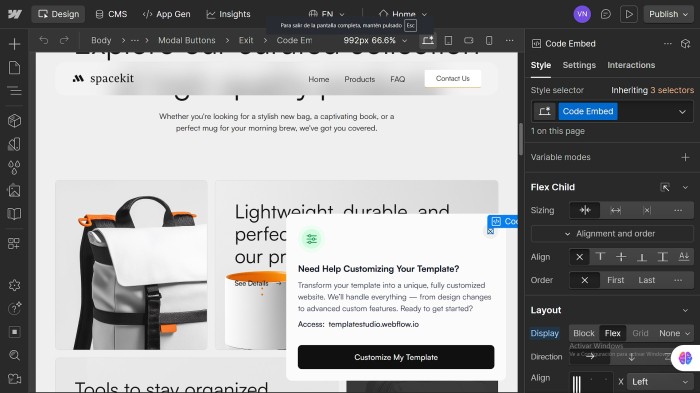
Task: Open the Add elements panel
Action: 14,44
